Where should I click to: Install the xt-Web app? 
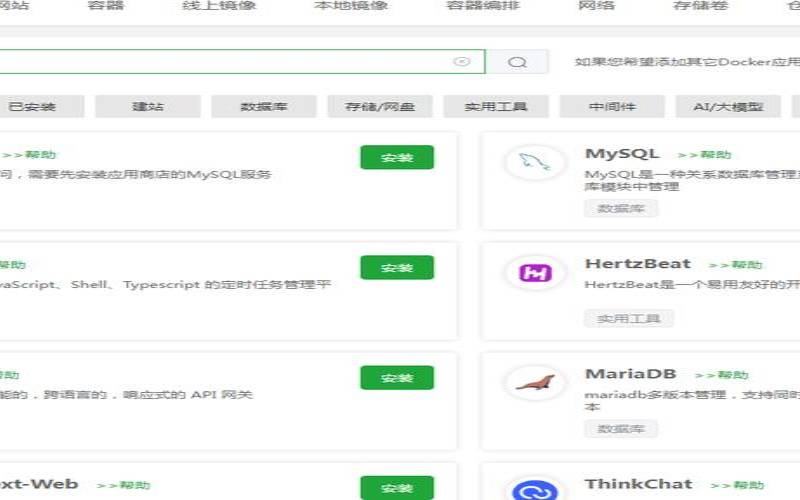397,488
